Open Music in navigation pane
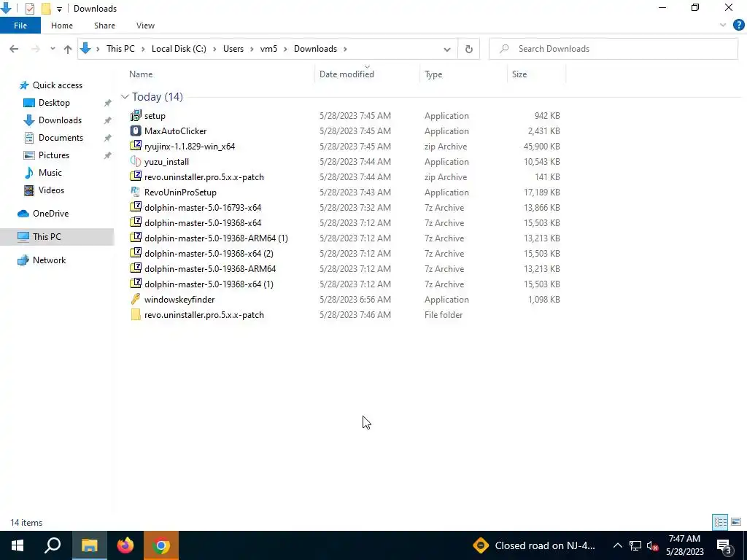This screenshot has height=560, width=747. (50, 173)
